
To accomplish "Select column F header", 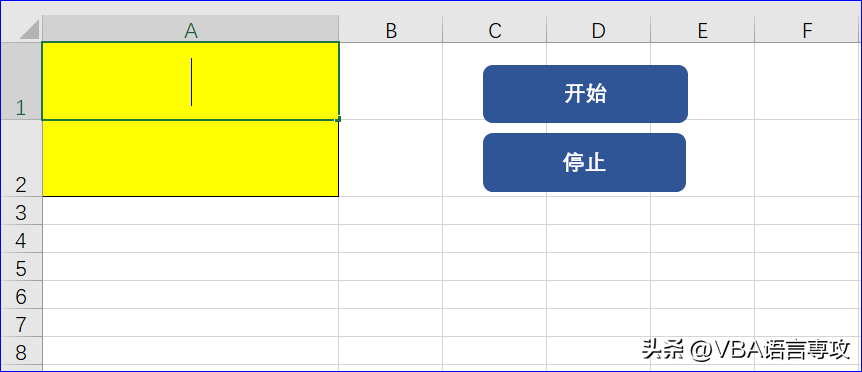I will [807, 29].
